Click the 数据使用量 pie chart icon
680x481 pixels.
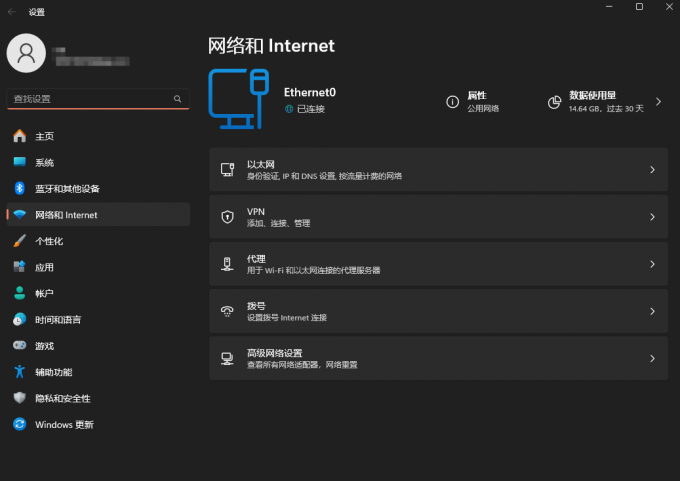coord(554,102)
